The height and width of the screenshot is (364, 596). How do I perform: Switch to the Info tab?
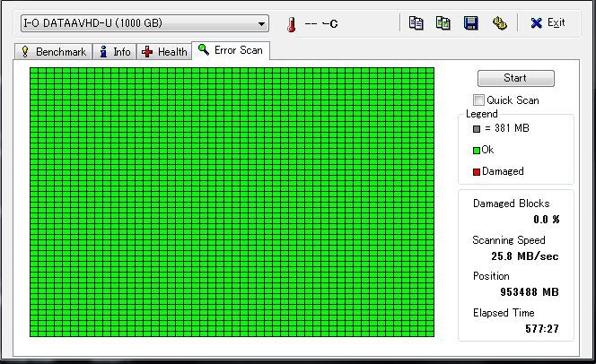[115, 52]
